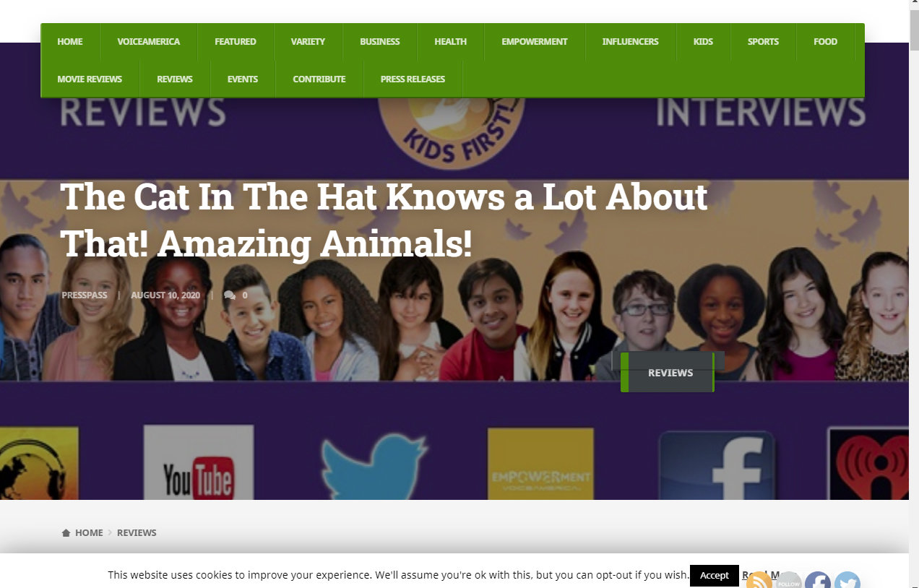Click the scroll up arrow on the scrollbar
The width and height of the screenshot is (919, 588).
pyautogui.click(x=914, y=6)
